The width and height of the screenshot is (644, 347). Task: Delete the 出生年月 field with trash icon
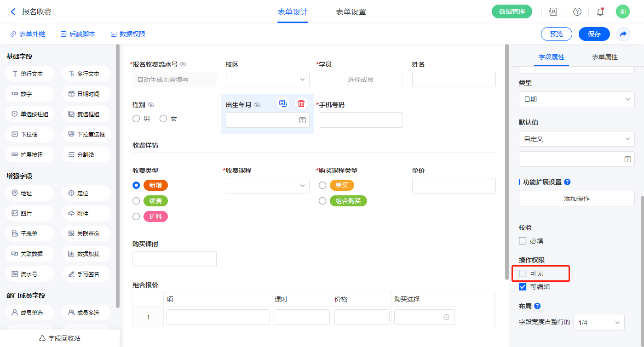(x=301, y=103)
